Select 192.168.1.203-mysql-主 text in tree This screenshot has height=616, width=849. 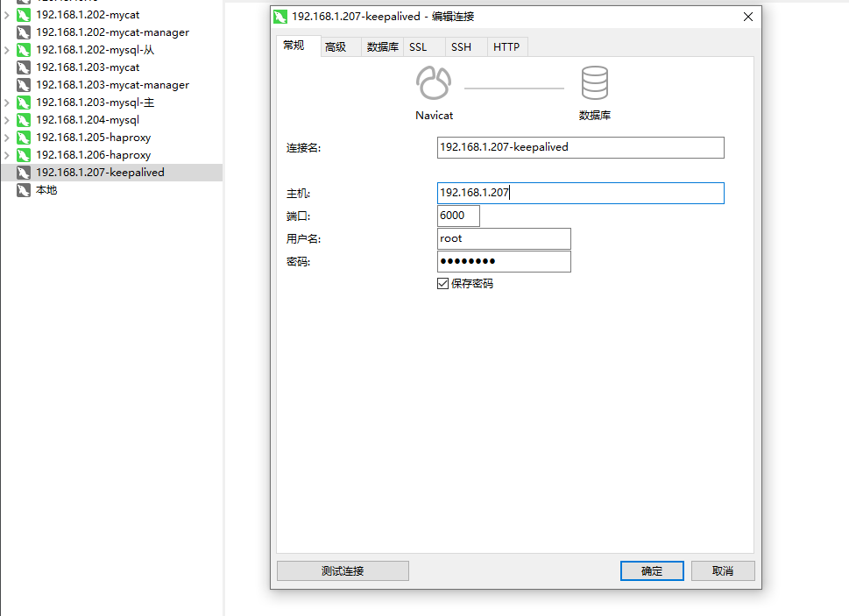(x=96, y=103)
